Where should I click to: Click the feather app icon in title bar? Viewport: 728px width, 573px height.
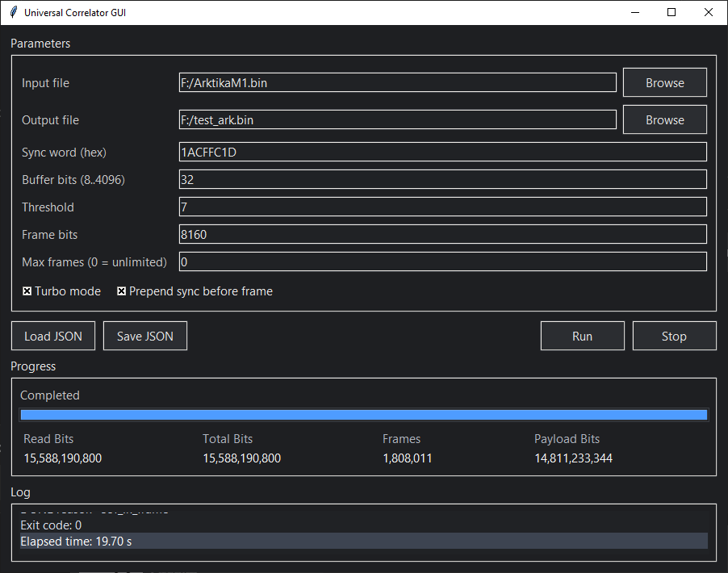point(14,12)
